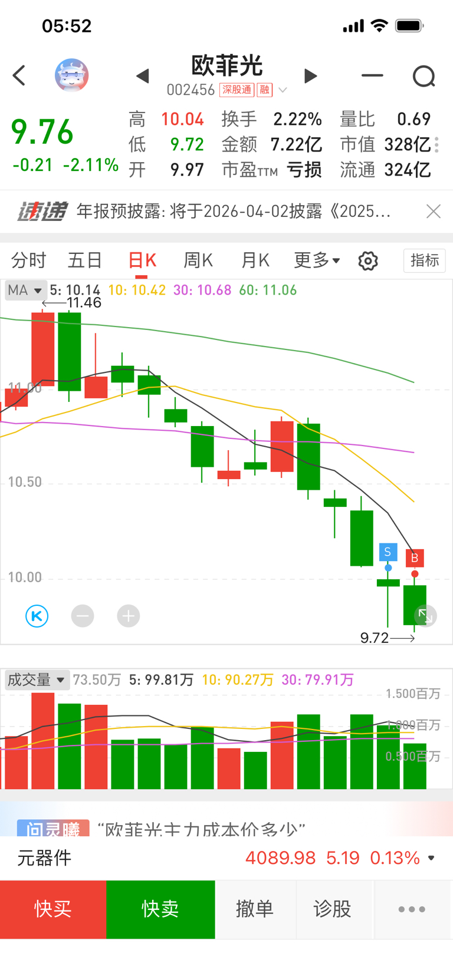453x980 pixels.
Task: Go to previous stock with left triangle
Action: point(143,76)
